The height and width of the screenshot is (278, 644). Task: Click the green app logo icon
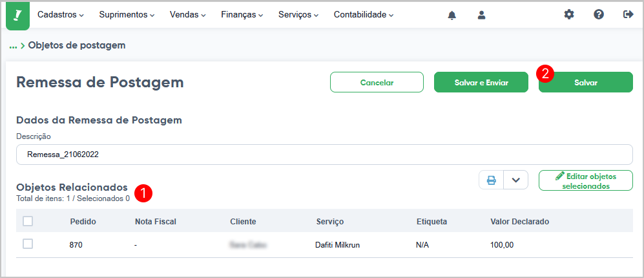click(x=17, y=16)
